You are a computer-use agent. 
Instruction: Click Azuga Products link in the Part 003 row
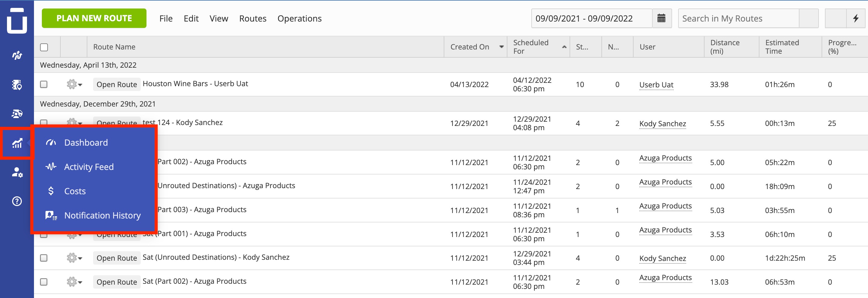(x=665, y=206)
